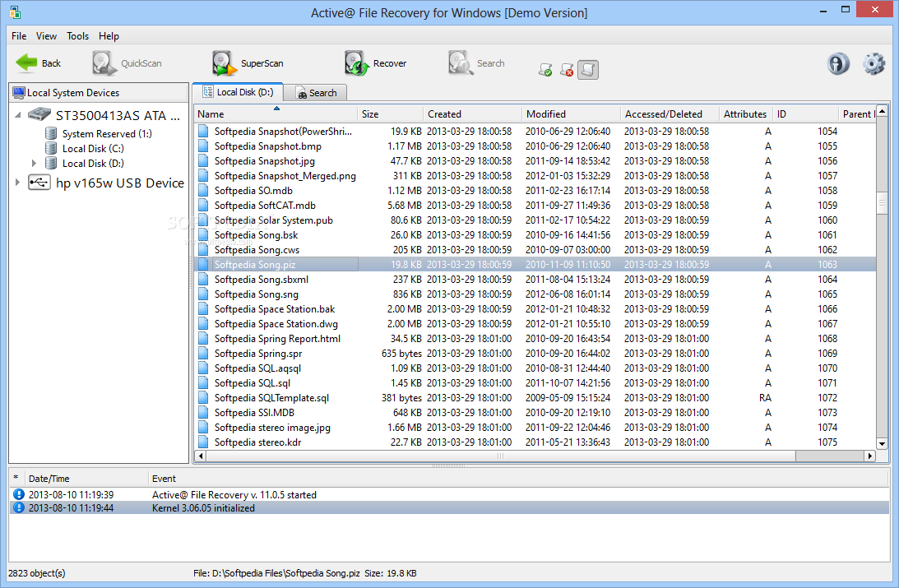Click the vertical scrollbar thumb in file list
The image size is (899, 588).
(882, 203)
